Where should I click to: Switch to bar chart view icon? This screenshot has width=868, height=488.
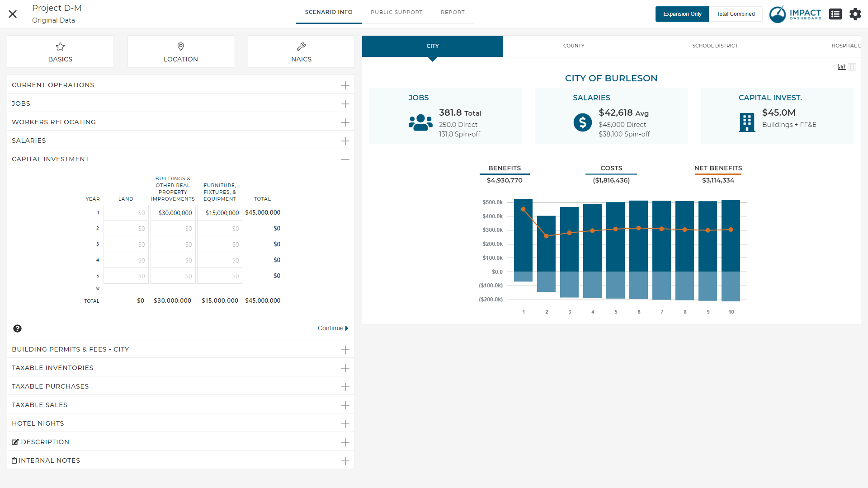point(841,67)
